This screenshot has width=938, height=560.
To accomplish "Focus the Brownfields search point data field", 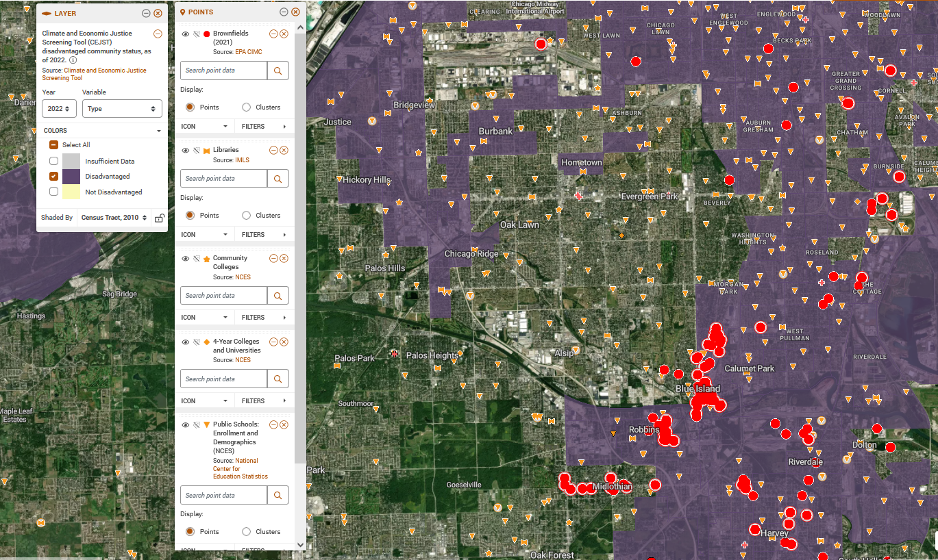I will 223,71.
